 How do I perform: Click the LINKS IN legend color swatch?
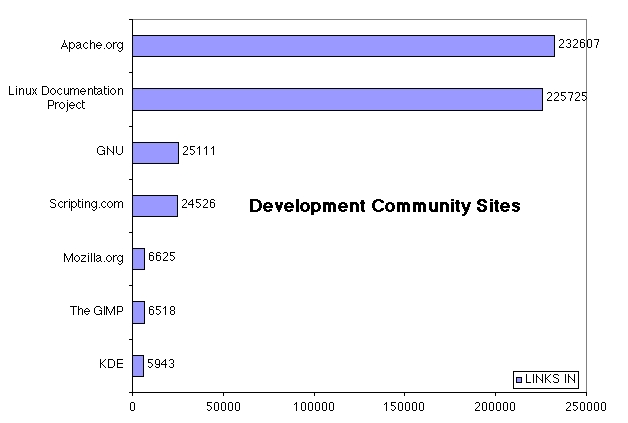pyautogui.click(x=518, y=379)
